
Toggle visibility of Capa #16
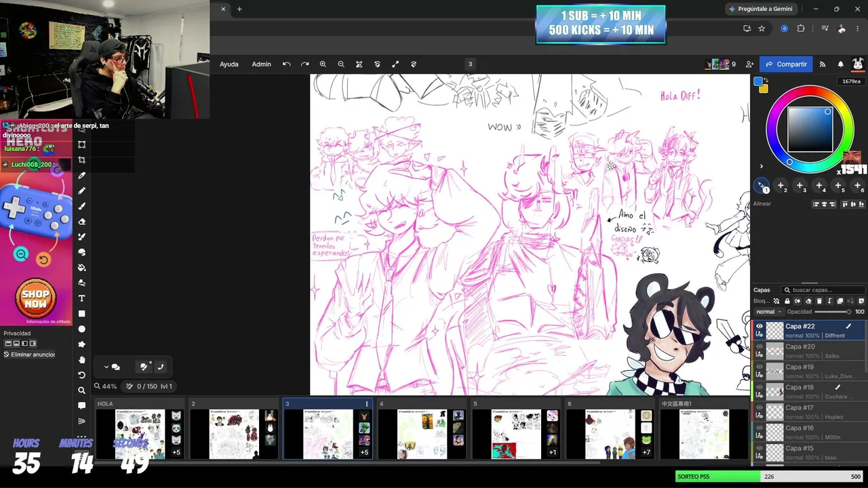coord(759,428)
